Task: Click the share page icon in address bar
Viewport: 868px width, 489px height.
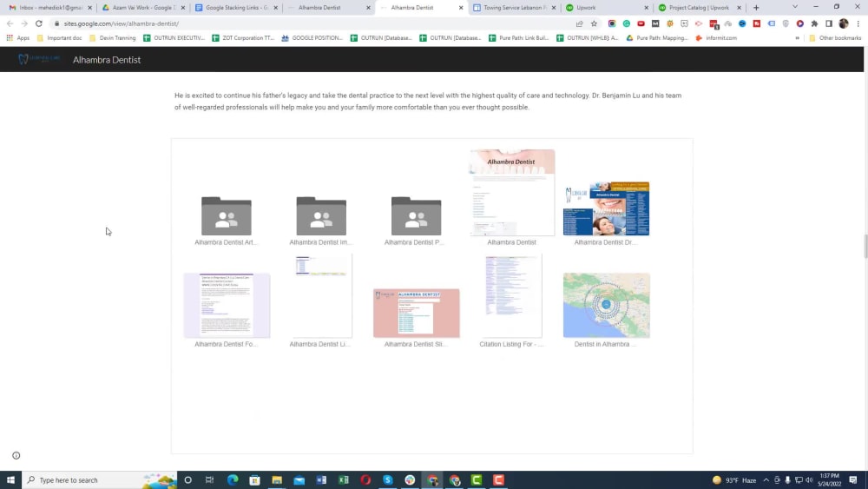Action: pyautogui.click(x=580, y=23)
